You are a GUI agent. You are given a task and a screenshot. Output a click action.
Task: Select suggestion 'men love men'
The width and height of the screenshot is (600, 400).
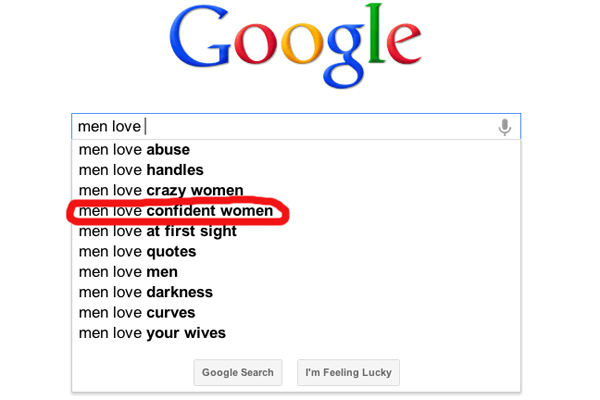point(296,272)
